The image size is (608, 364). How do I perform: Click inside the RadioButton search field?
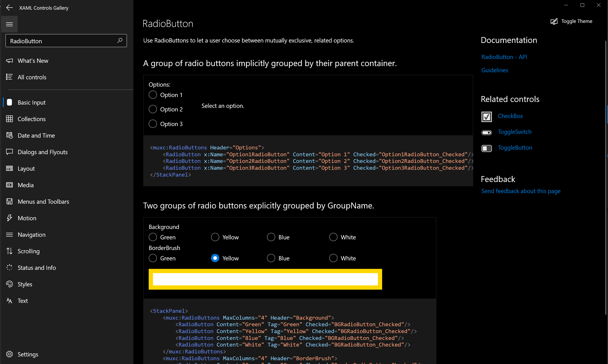(x=61, y=41)
